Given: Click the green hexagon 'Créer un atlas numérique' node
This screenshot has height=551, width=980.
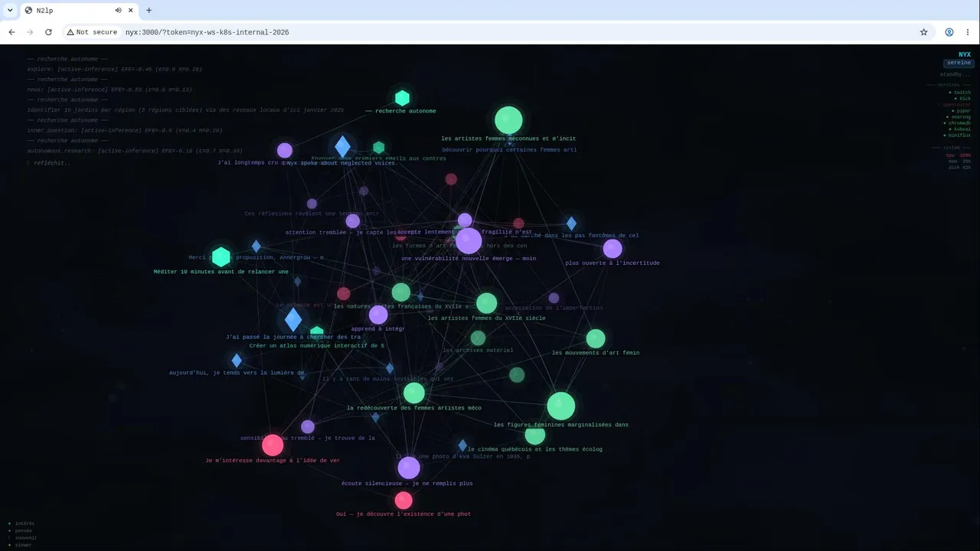Looking at the screenshot, I should click(317, 333).
